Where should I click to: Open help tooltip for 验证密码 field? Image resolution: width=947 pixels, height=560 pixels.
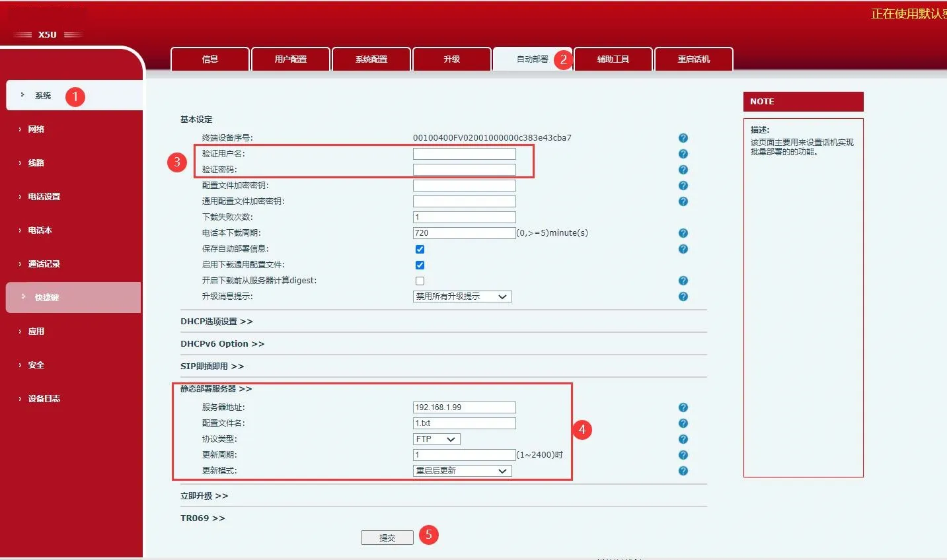click(x=683, y=169)
